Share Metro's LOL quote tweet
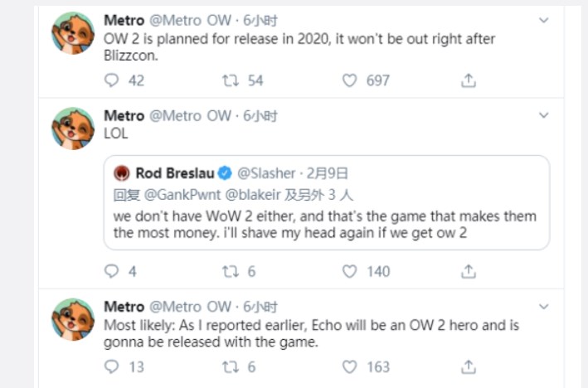Screen dimensions: 588x388 pos(469,271)
